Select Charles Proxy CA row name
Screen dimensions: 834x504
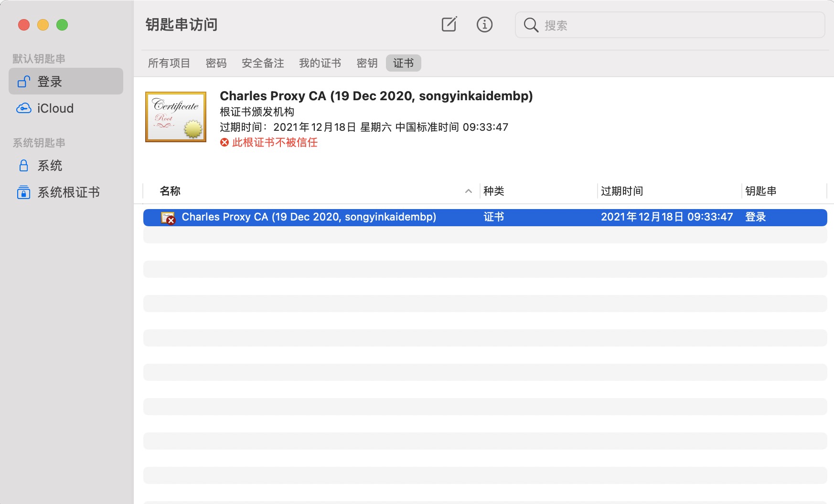coord(309,217)
